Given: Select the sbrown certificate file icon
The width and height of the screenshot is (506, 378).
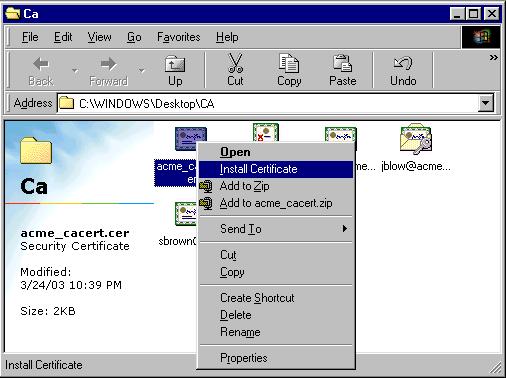Looking at the screenshot, I should pos(186,213).
